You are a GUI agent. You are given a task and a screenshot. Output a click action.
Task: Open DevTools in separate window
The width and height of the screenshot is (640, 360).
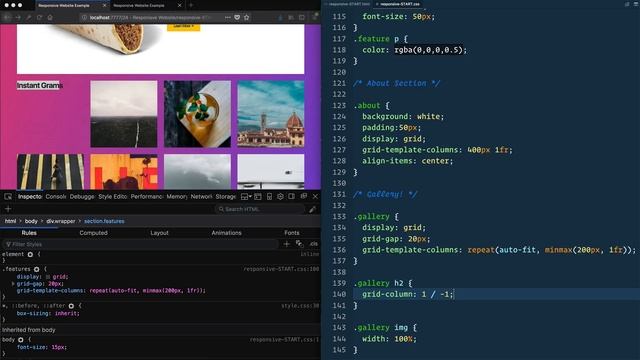click(304, 197)
